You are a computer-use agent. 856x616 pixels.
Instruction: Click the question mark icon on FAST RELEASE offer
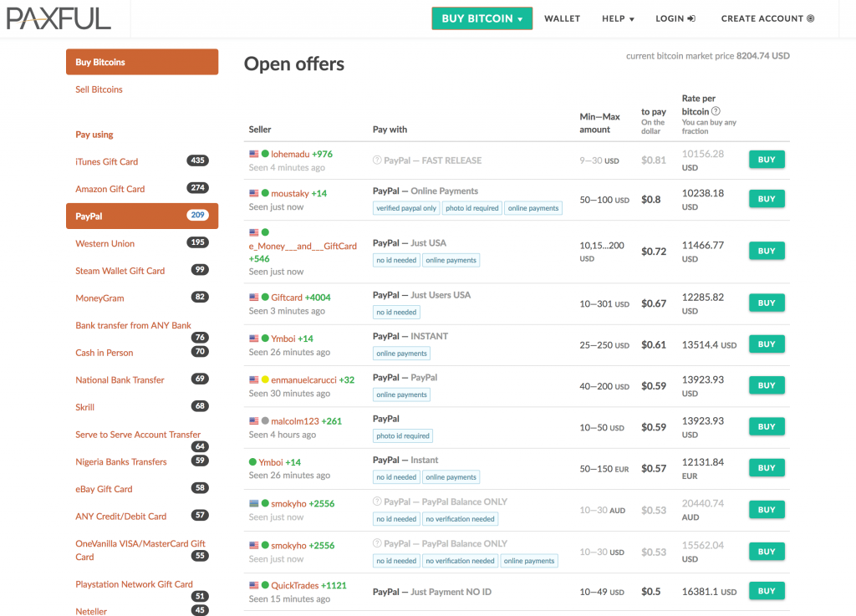(377, 160)
